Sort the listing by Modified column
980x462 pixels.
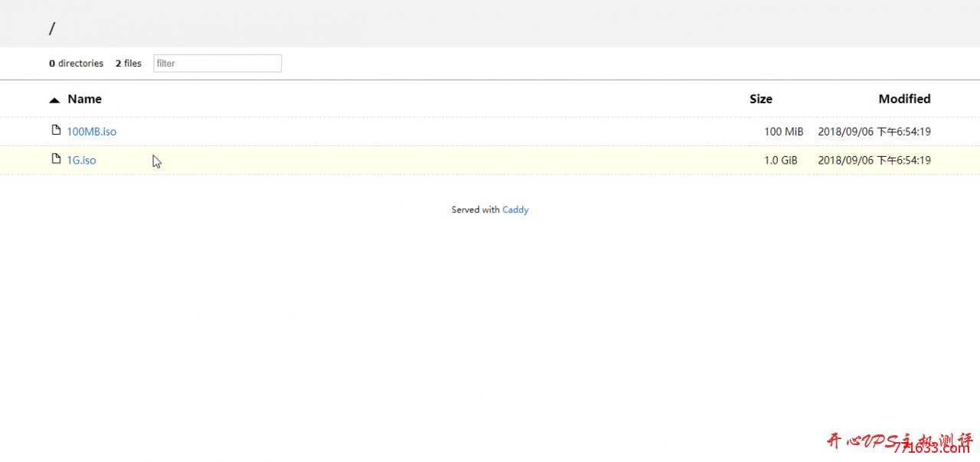pyautogui.click(x=904, y=99)
